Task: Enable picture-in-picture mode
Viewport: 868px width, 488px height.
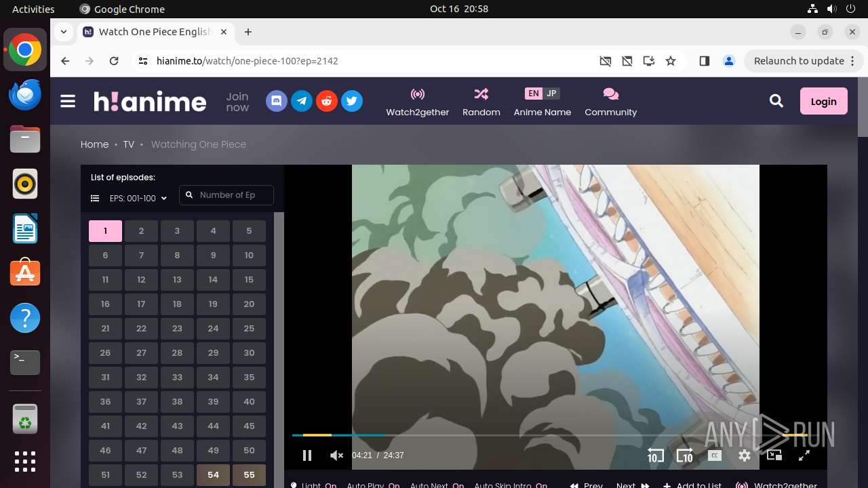Action: click(774, 455)
